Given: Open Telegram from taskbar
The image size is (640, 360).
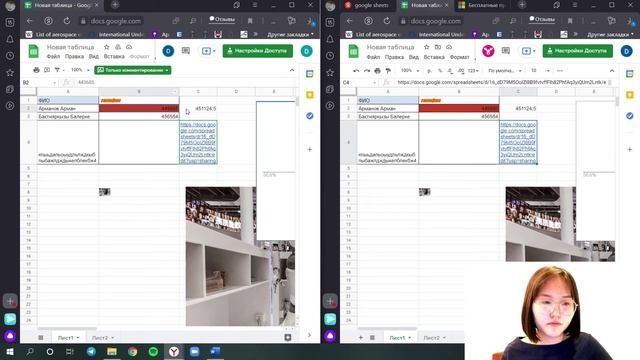Looking at the screenshot, I should pos(91,351).
